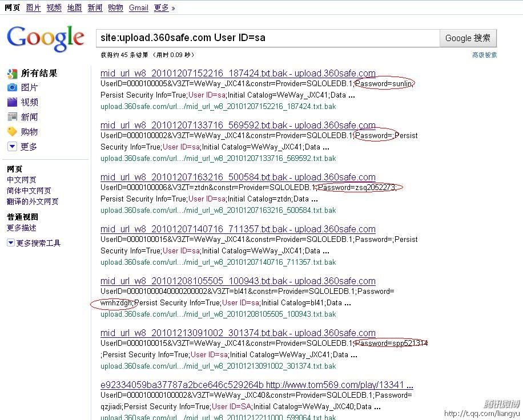Click snippet text qzjiadi;Persist Security Info=True
The height and width of the screenshot is (420, 523).
coord(155,407)
